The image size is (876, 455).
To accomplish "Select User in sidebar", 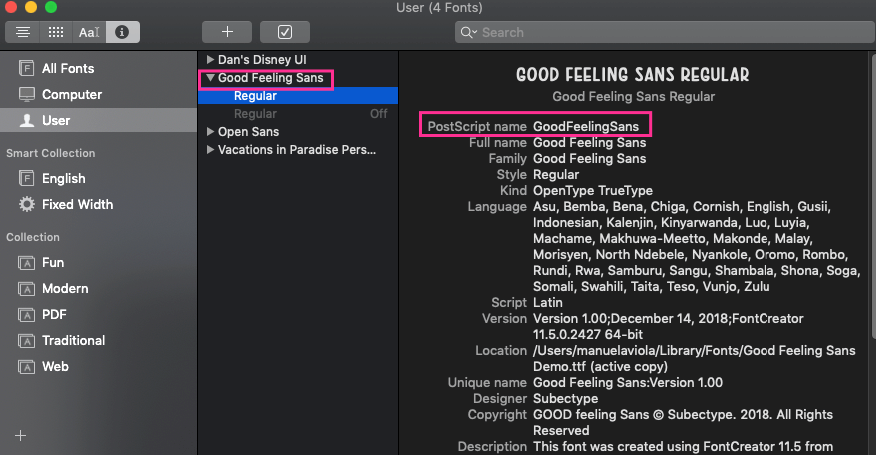I will (x=98, y=120).
